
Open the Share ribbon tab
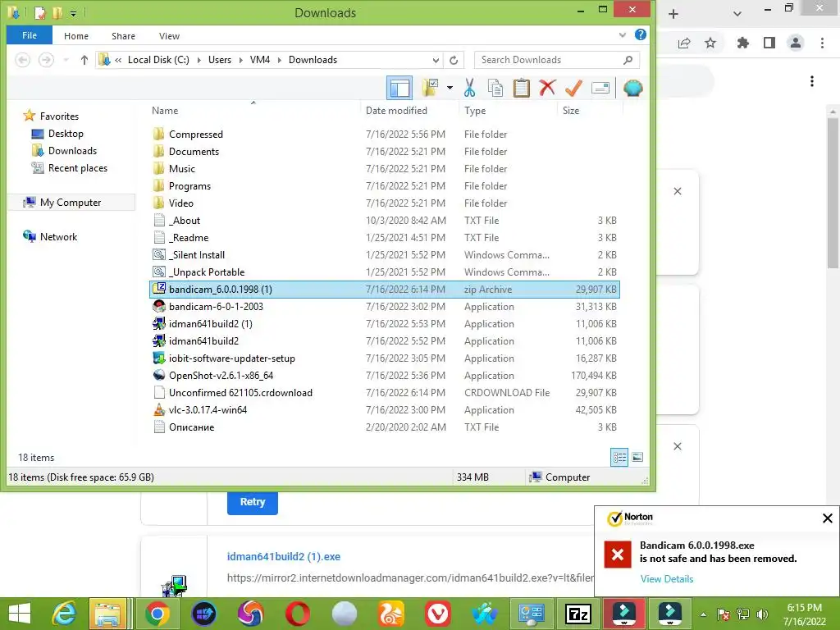point(123,36)
